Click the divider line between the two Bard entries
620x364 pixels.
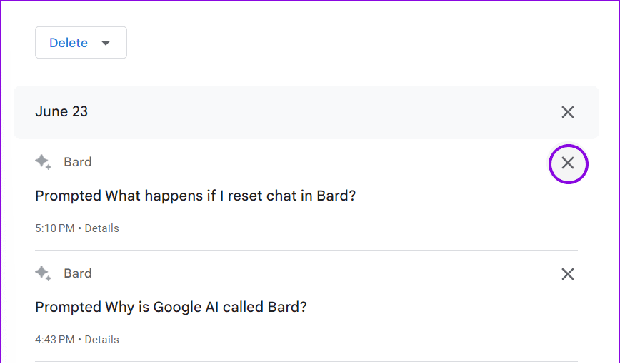(x=306, y=251)
